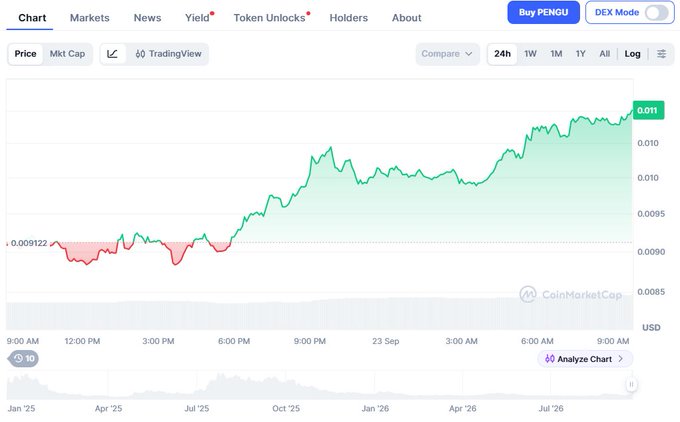Click the 23 Sep date axis label

[x=386, y=341]
